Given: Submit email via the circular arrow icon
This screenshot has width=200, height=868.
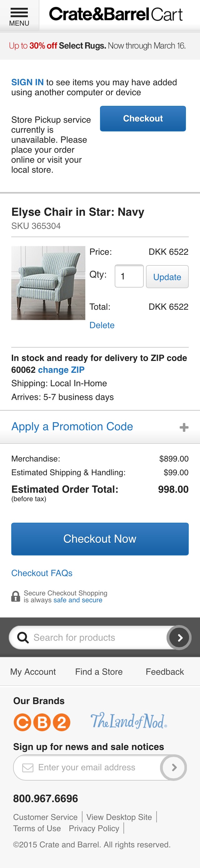Looking at the screenshot, I should click(x=173, y=767).
